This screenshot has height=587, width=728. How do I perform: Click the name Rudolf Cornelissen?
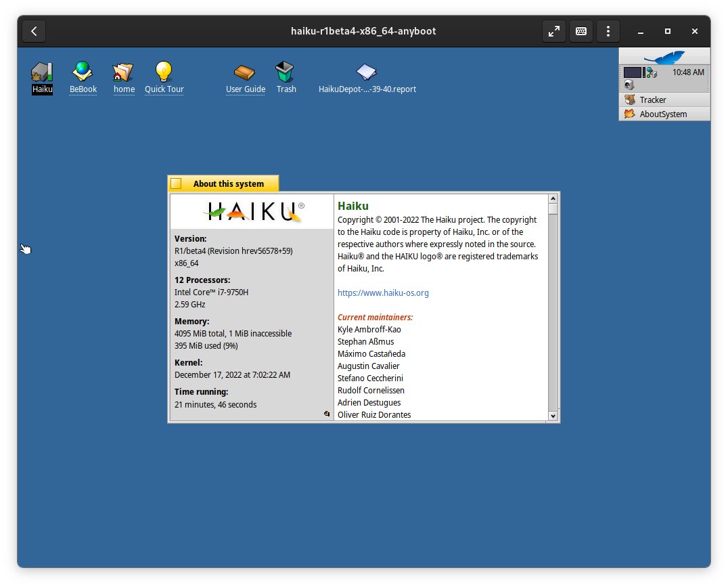click(x=371, y=390)
